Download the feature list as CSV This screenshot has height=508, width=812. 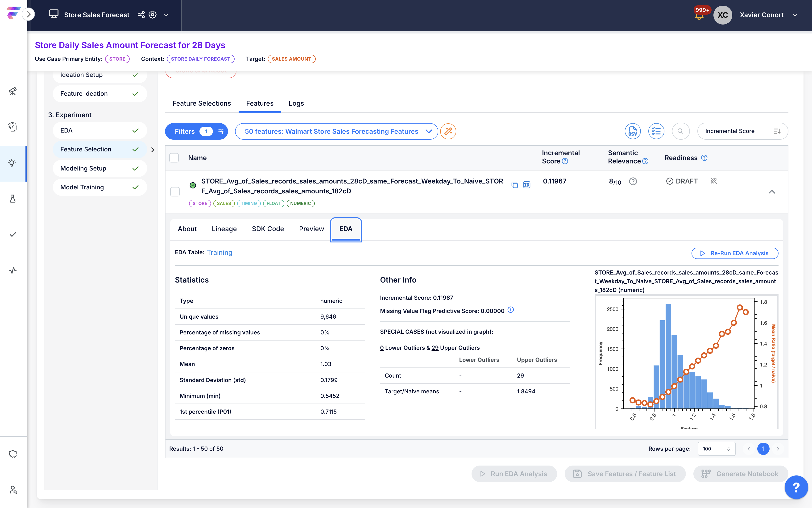tap(632, 131)
